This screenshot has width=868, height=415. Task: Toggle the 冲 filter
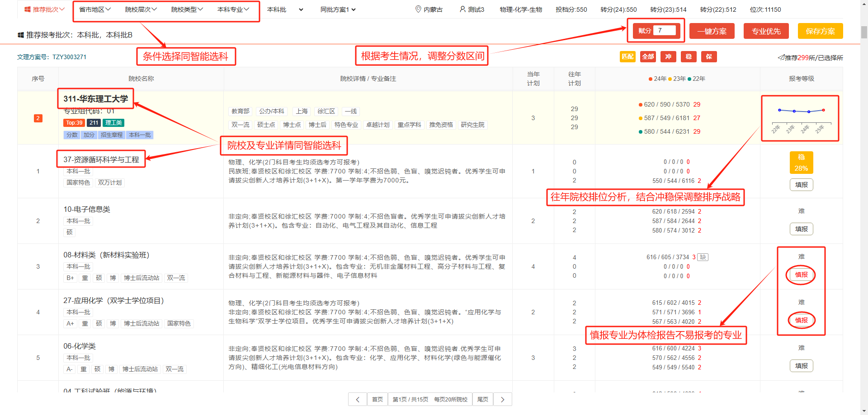point(668,56)
